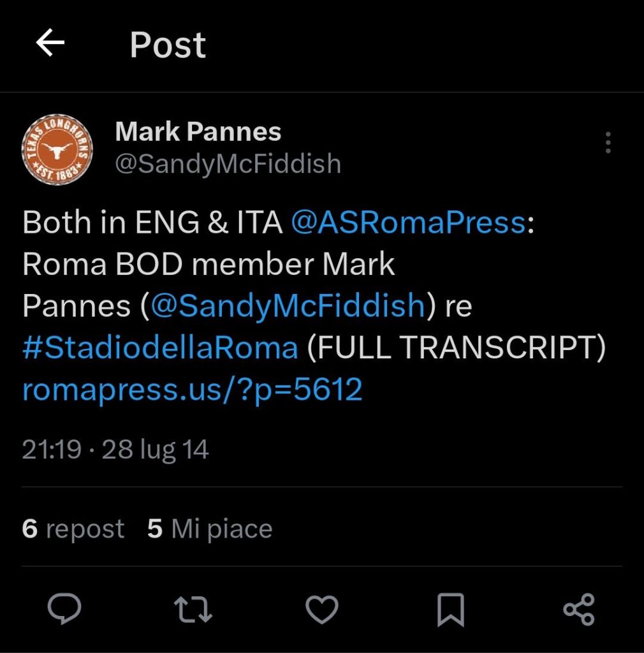Bookmark this post
The width and height of the screenshot is (644, 653).
point(451,610)
